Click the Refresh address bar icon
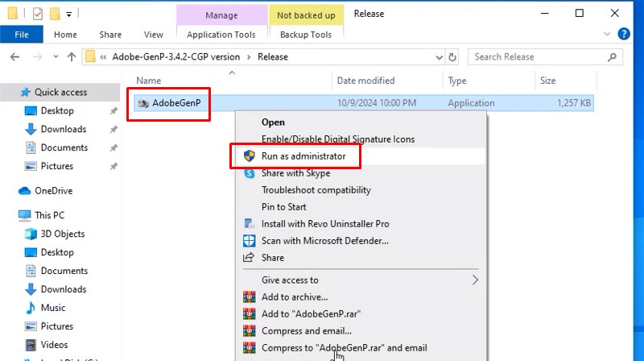This screenshot has width=644, height=361. click(452, 57)
